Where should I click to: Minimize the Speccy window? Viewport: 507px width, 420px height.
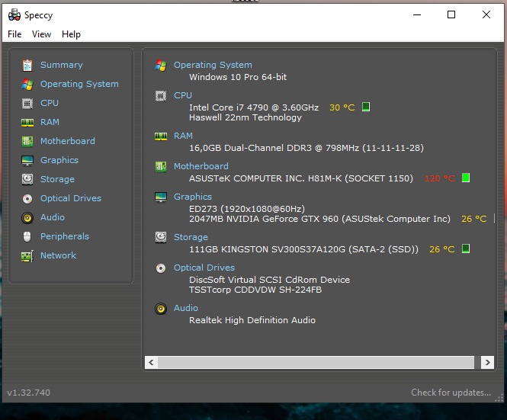tap(417, 14)
